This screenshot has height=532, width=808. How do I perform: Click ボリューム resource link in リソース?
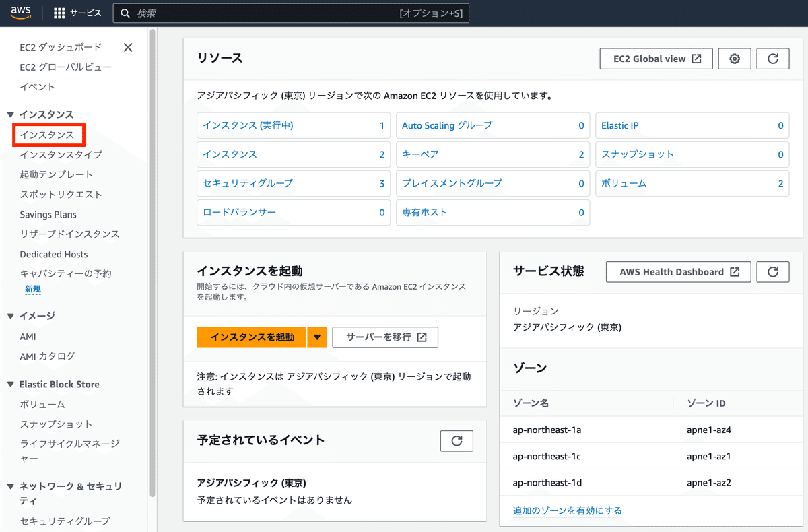[x=624, y=183]
